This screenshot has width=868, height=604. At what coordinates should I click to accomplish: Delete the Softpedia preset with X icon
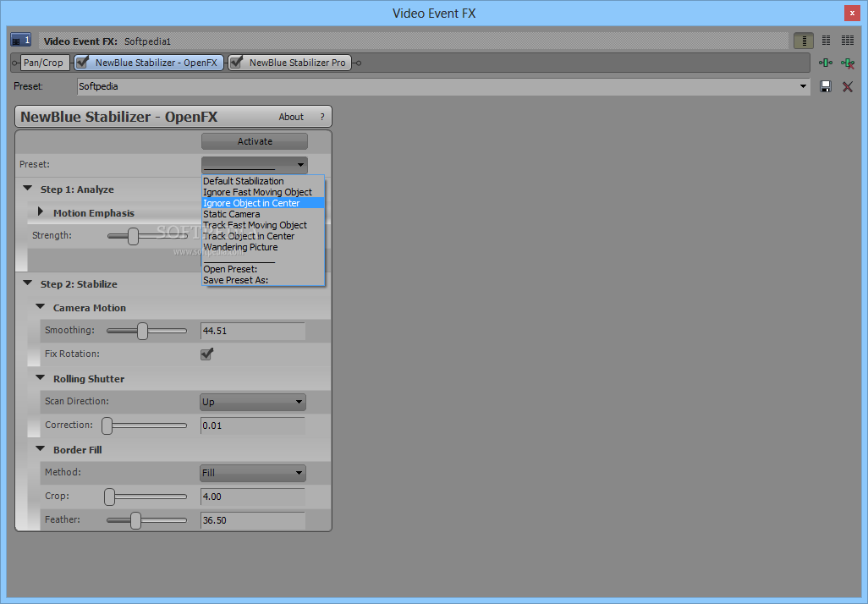848,86
